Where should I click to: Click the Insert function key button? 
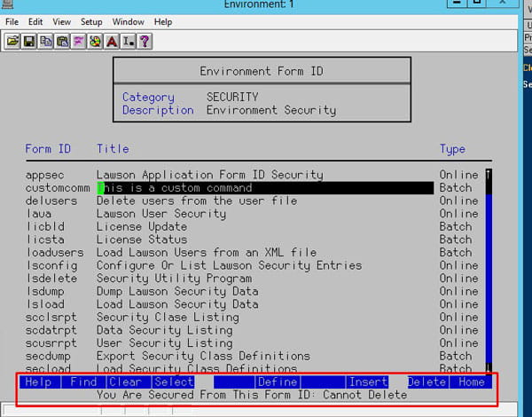[x=368, y=382]
